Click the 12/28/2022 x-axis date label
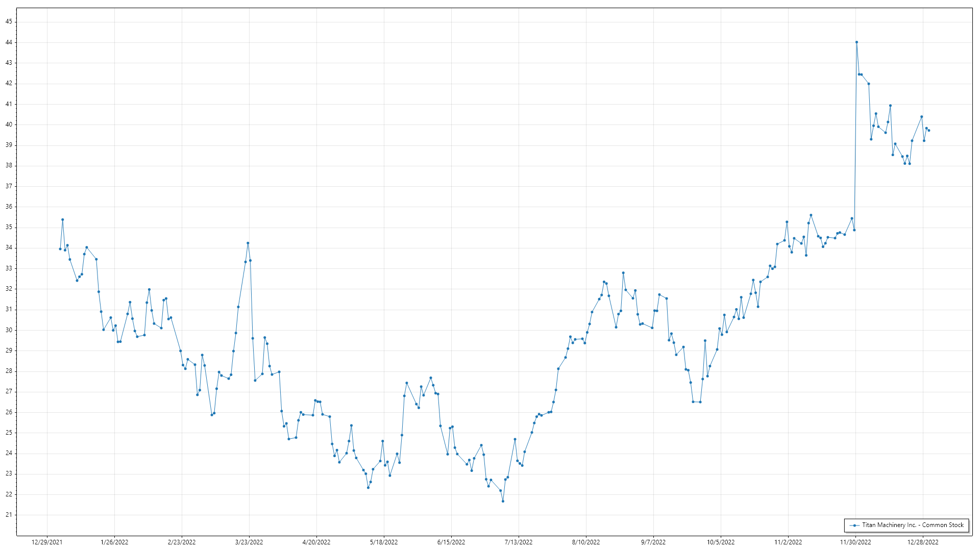The width and height of the screenshot is (980, 551). (923, 542)
